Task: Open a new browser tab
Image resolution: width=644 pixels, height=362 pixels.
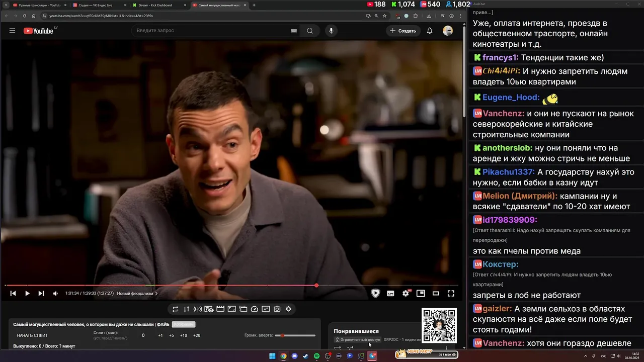Action: [254, 5]
